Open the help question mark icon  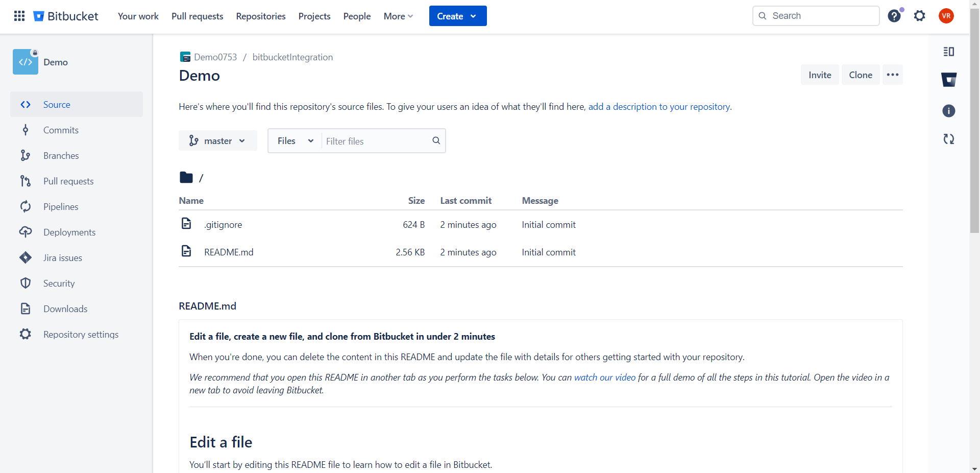point(894,16)
